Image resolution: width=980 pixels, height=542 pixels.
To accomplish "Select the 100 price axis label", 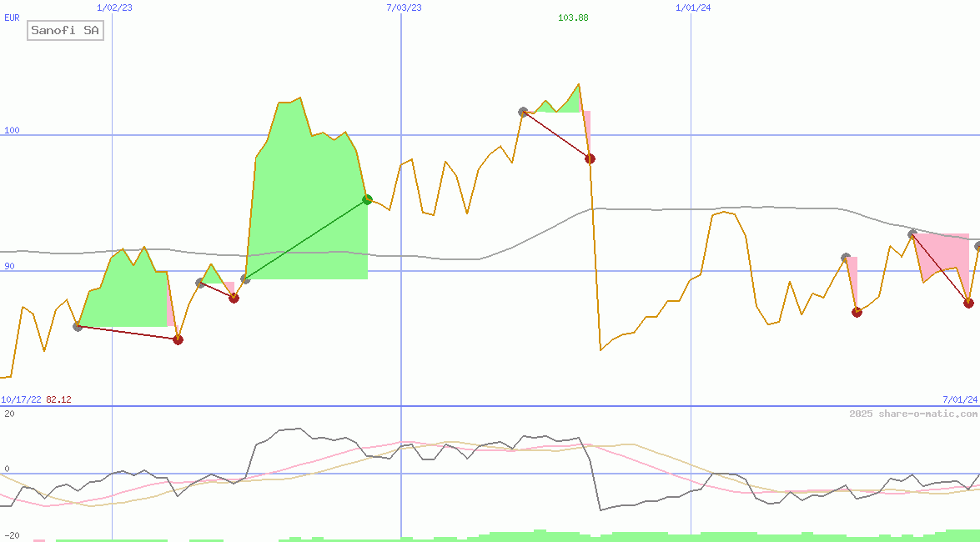I will point(11,131).
